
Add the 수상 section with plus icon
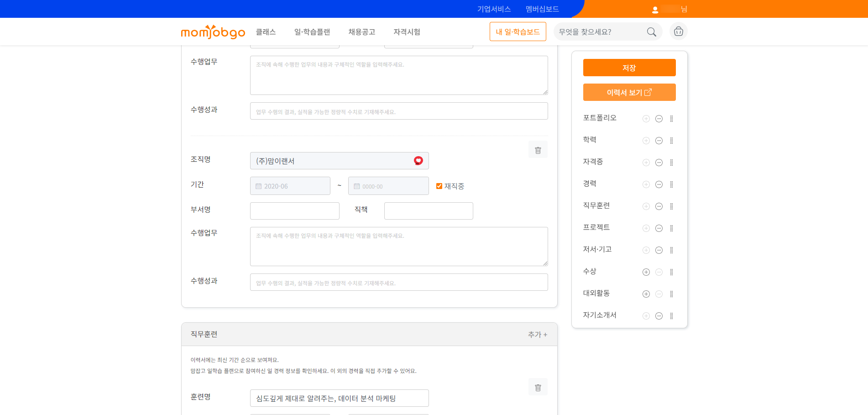point(646,272)
